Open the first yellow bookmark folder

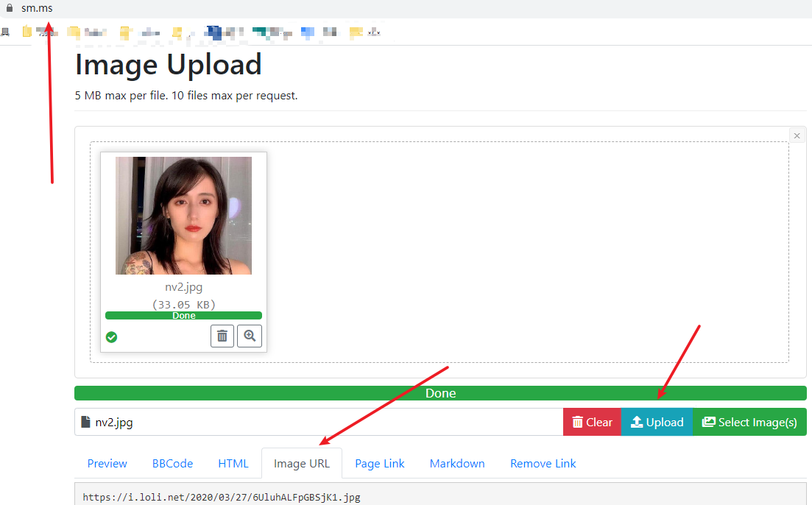[x=27, y=32]
